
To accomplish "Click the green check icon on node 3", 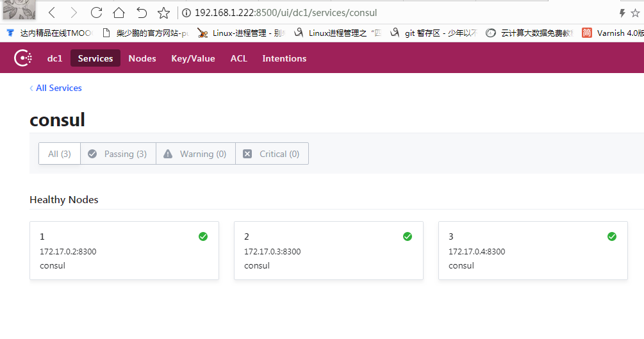I will pyautogui.click(x=612, y=236).
